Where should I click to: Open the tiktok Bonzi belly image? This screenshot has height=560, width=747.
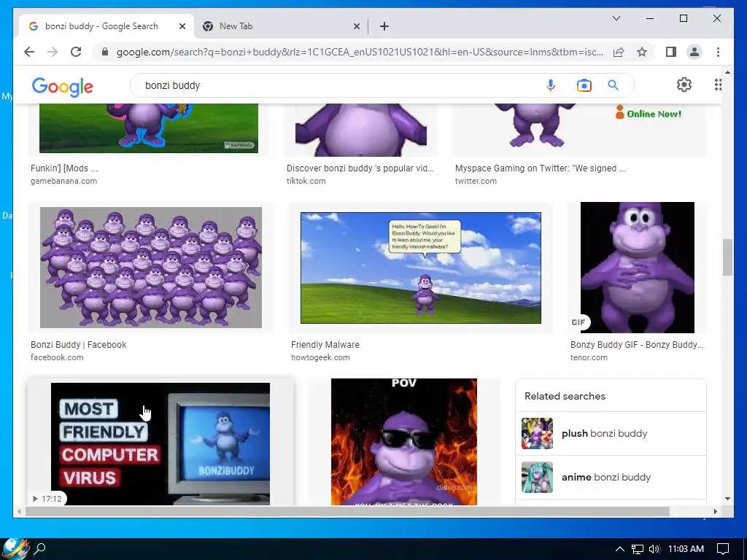(360, 130)
